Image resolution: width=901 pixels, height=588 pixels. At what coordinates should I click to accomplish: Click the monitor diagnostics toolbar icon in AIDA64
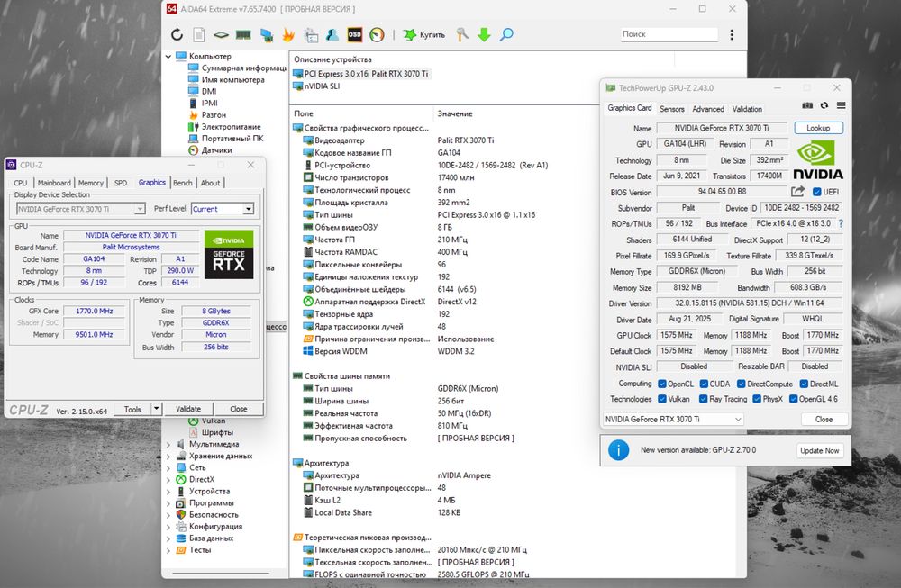pos(266,34)
